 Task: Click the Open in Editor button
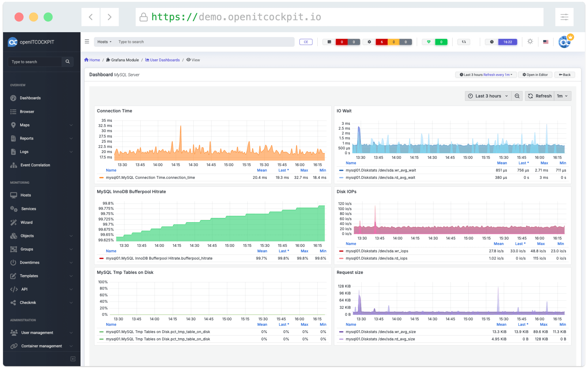(x=535, y=75)
